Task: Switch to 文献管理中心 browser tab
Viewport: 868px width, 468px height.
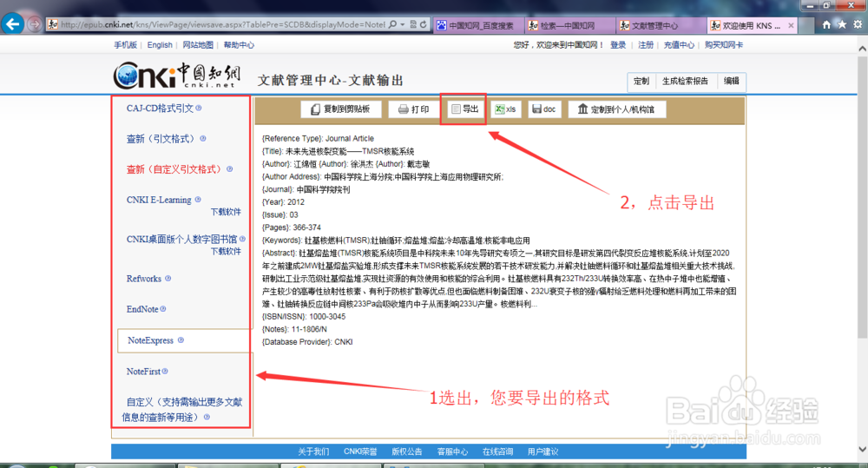Action: (x=661, y=25)
